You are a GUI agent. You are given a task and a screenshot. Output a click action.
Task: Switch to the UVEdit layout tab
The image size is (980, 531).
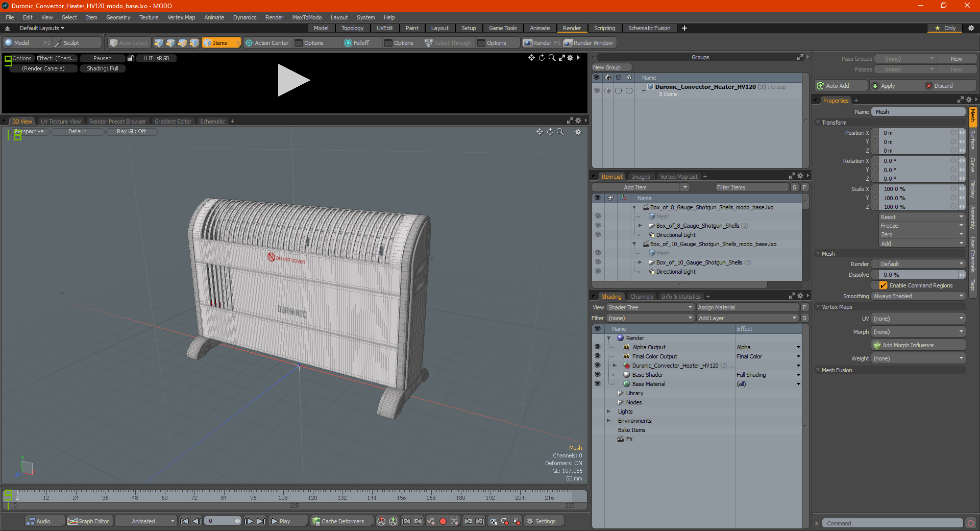pos(384,28)
